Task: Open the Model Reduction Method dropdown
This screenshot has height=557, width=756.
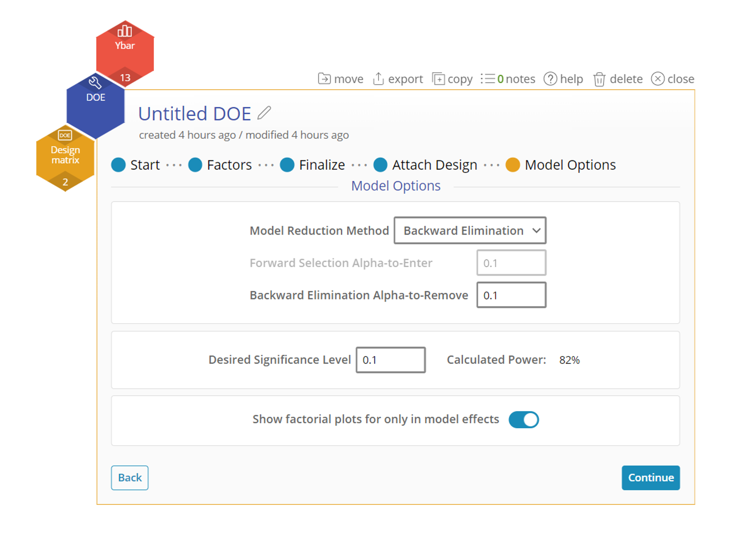Action: pyautogui.click(x=470, y=230)
